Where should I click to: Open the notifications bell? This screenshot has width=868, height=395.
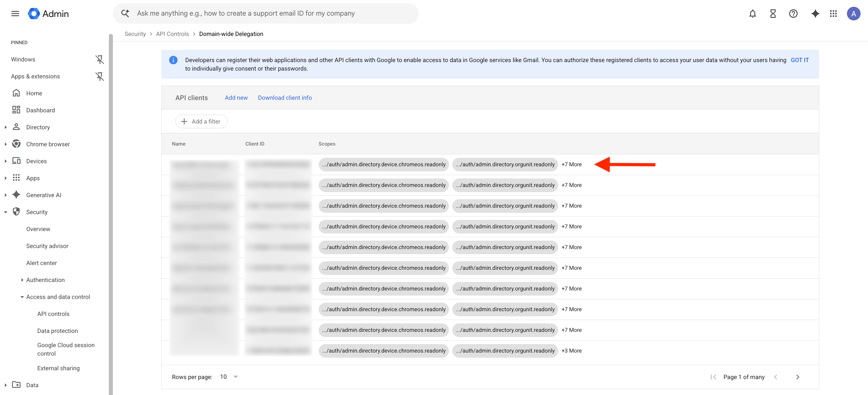pos(752,14)
